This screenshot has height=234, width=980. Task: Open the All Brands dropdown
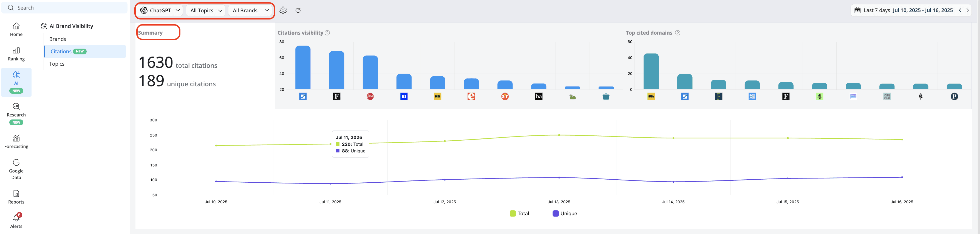tap(250, 10)
